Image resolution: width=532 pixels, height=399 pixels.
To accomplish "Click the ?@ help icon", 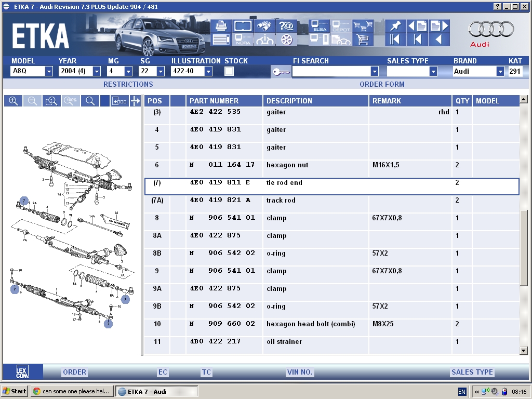I will [286, 26].
